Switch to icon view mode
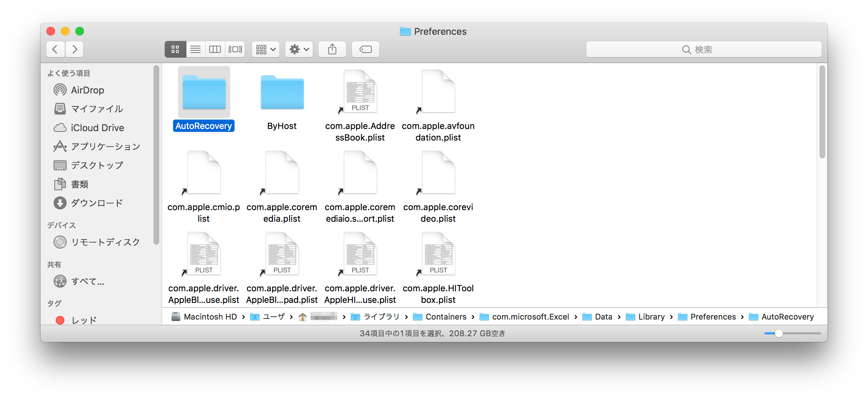 point(175,49)
